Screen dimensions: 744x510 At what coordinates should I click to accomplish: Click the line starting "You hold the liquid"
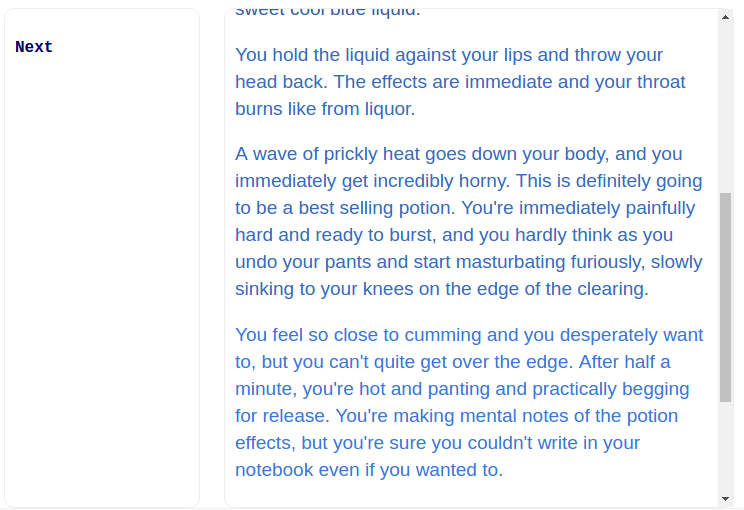click(x=449, y=55)
